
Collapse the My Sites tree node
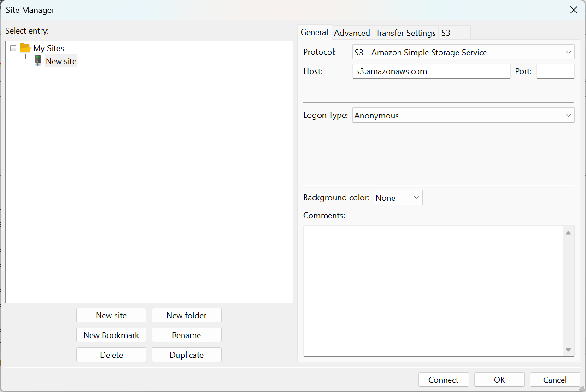[x=13, y=48]
